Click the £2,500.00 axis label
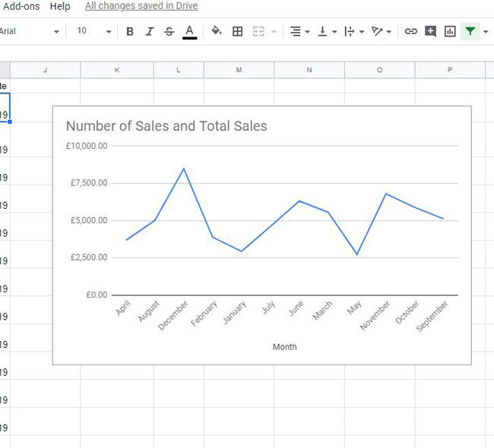Screen dimensions: 494x448 (x=89, y=257)
